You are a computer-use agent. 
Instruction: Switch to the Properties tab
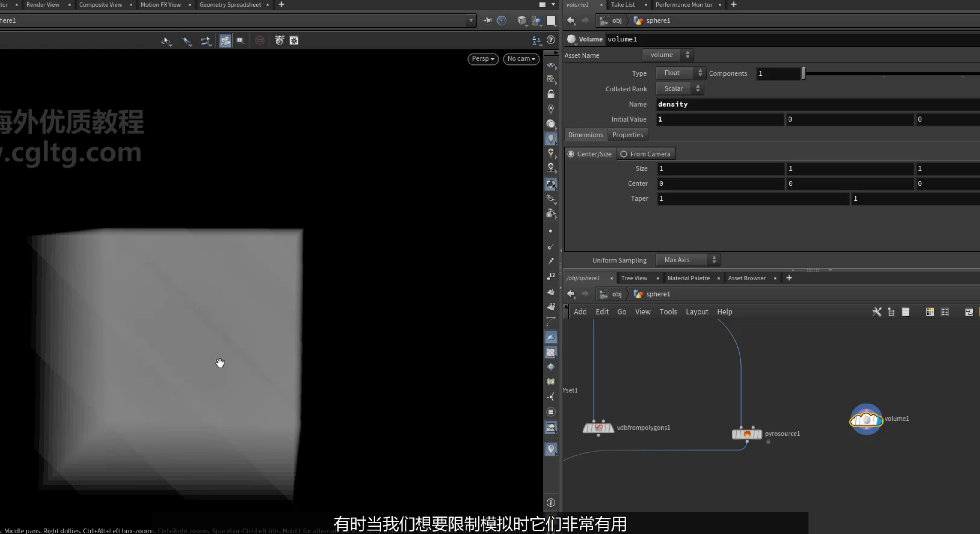pos(627,135)
